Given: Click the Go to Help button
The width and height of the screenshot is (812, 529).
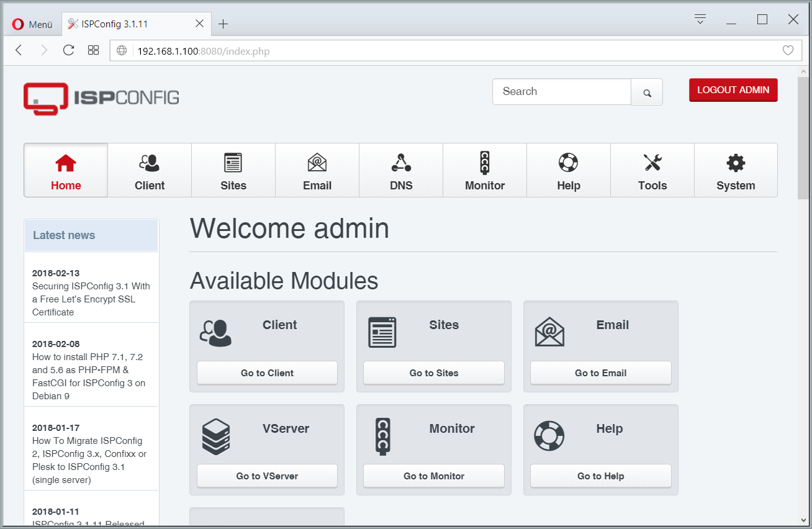Looking at the screenshot, I should [601, 476].
